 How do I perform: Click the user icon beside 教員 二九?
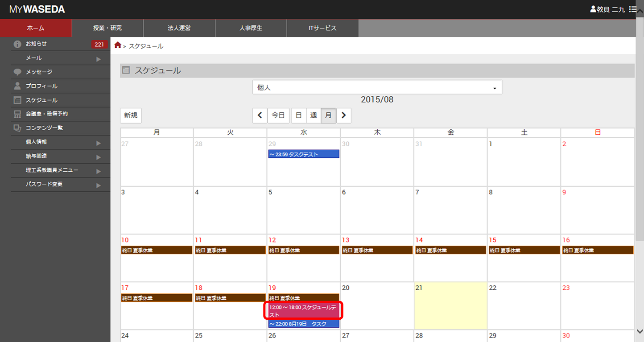[x=593, y=9]
